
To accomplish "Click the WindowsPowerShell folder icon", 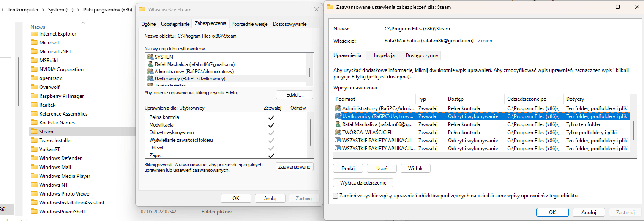I will [34, 212].
